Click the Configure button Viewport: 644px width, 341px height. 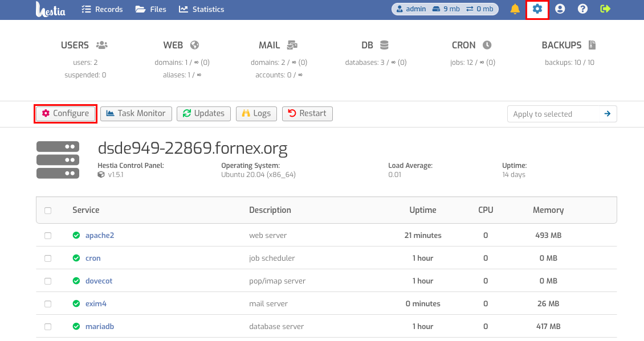[66, 114]
